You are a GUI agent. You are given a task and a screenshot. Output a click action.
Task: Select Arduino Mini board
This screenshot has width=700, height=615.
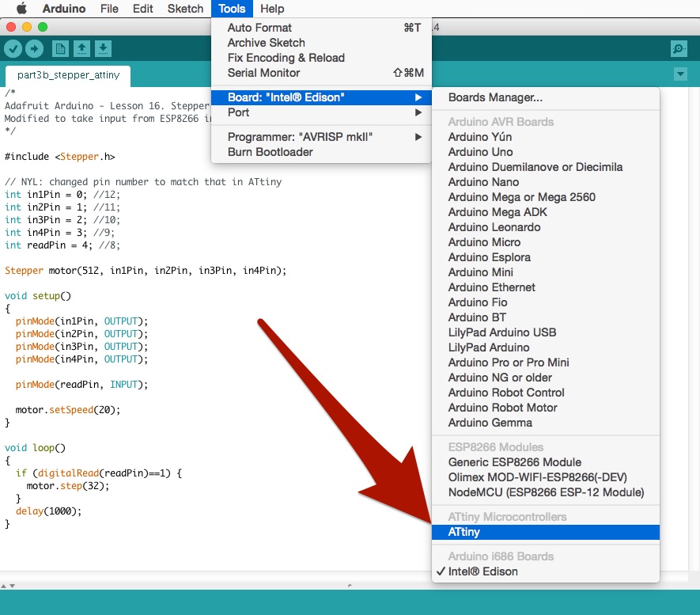[x=546, y=272]
